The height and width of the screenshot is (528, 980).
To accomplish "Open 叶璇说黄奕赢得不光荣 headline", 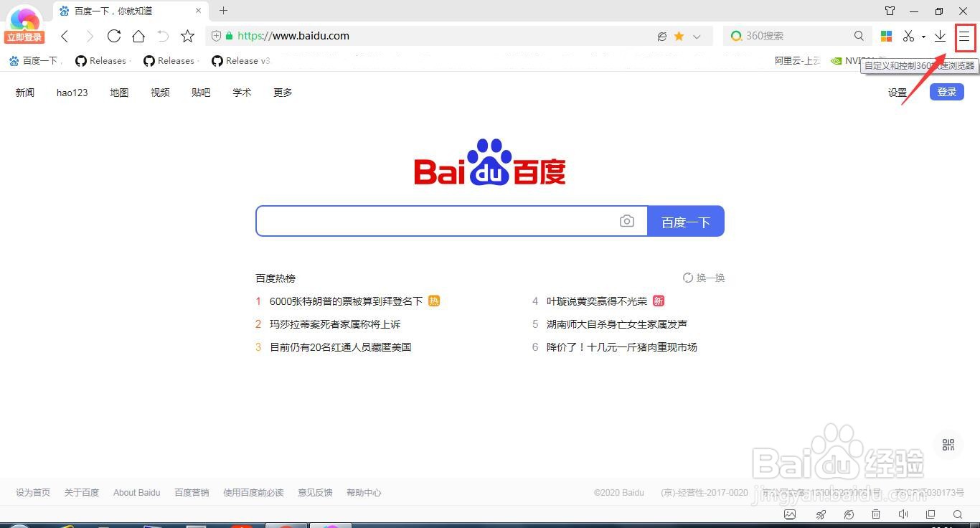I will click(x=597, y=301).
